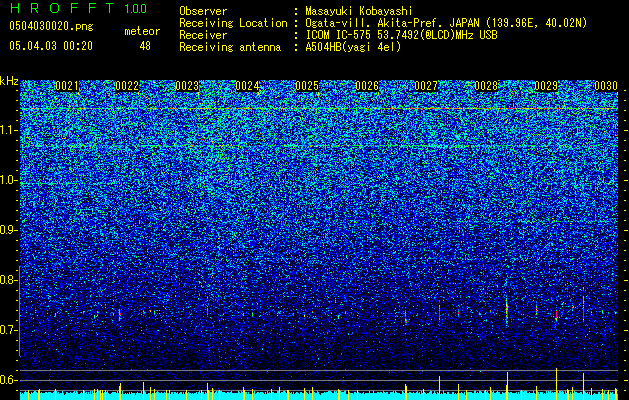This screenshot has width=629, height=400.
Task: Click the word meteor above the count
Action: 142,31
